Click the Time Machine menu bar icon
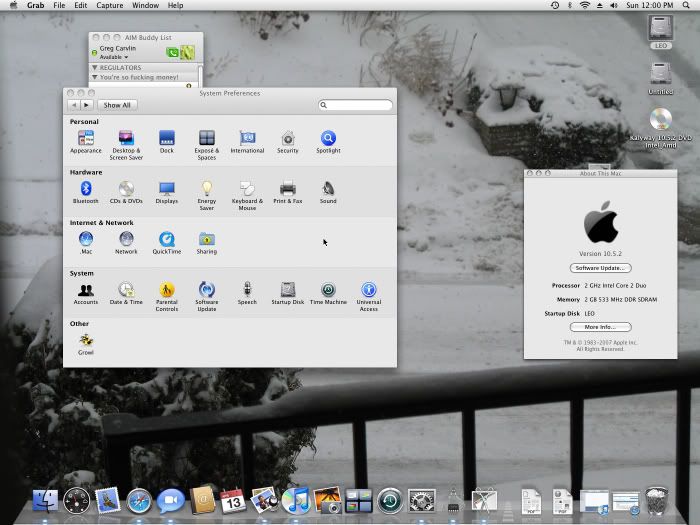This screenshot has width=700, height=525. 555,5
